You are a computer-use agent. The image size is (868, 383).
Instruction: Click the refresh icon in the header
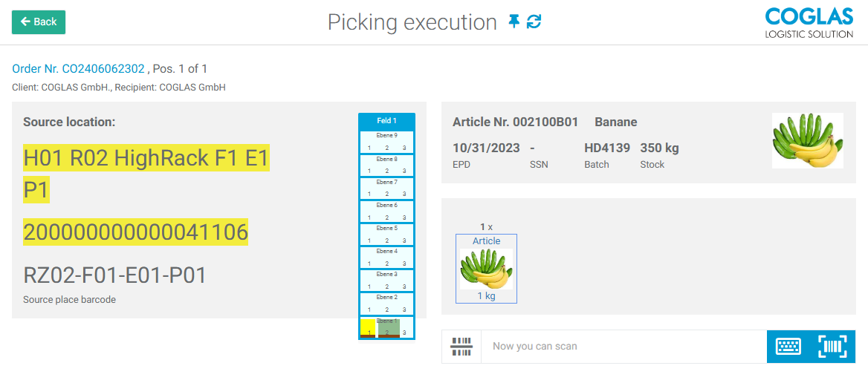(534, 22)
